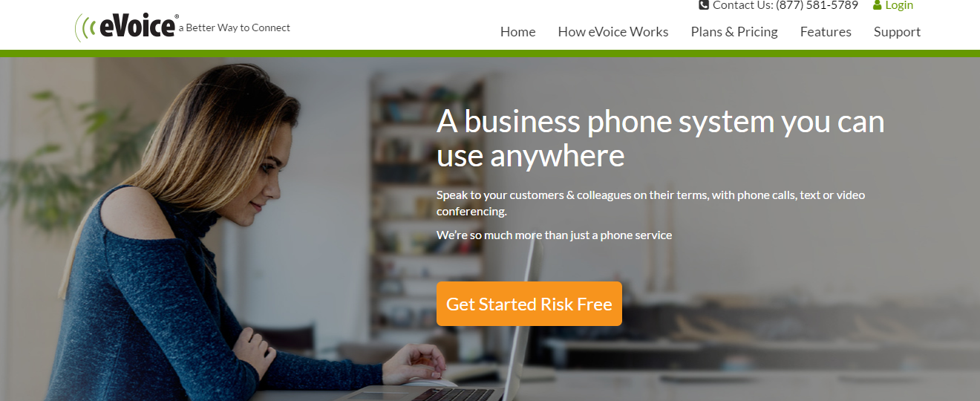Click the green sound-wave icon in the logo

pos(86,27)
